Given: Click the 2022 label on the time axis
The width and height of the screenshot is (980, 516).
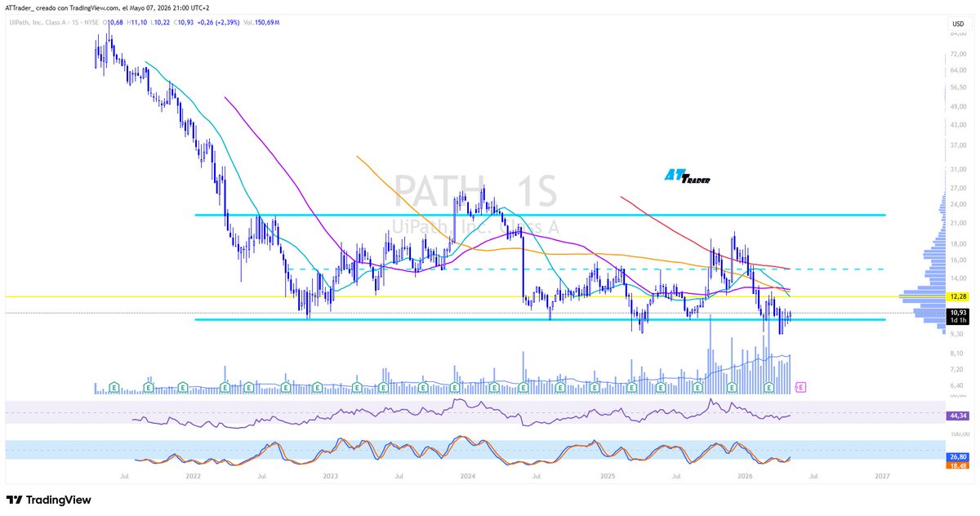Looking at the screenshot, I should 193,475.
